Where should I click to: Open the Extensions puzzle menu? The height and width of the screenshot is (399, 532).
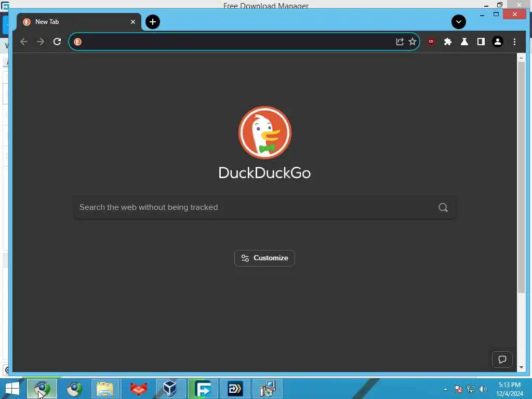(x=447, y=42)
